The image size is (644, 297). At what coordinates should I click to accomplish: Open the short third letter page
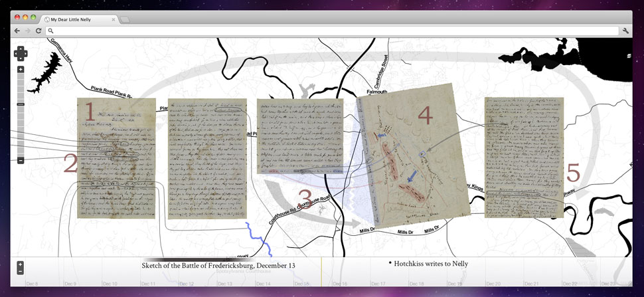pyautogui.click(x=300, y=136)
